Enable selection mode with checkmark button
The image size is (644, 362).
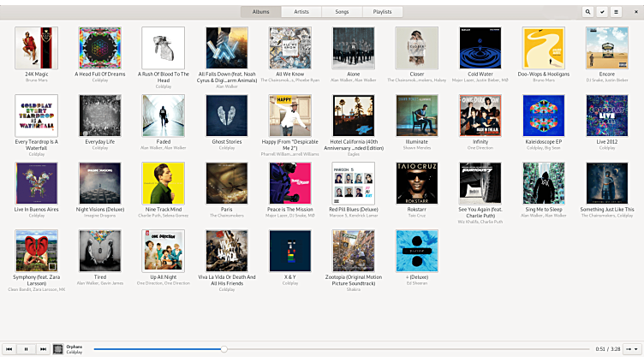602,12
